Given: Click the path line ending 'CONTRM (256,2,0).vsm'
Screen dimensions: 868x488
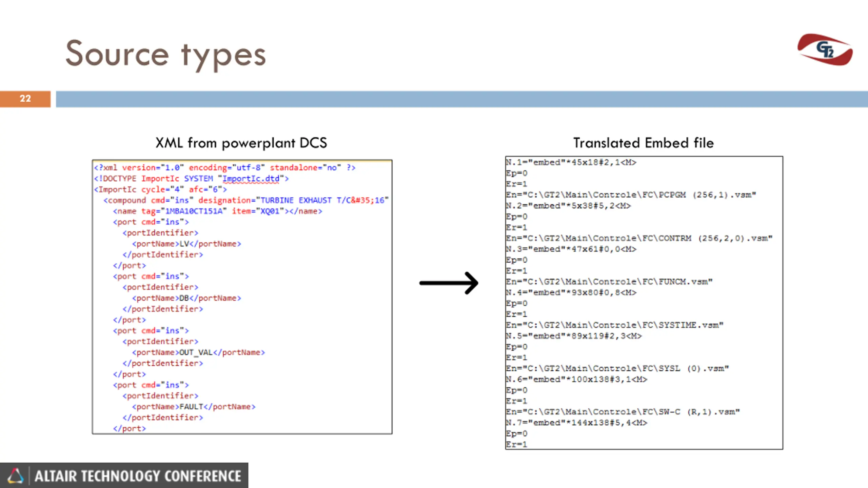Looking at the screenshot, I should (x=639, y=238).
